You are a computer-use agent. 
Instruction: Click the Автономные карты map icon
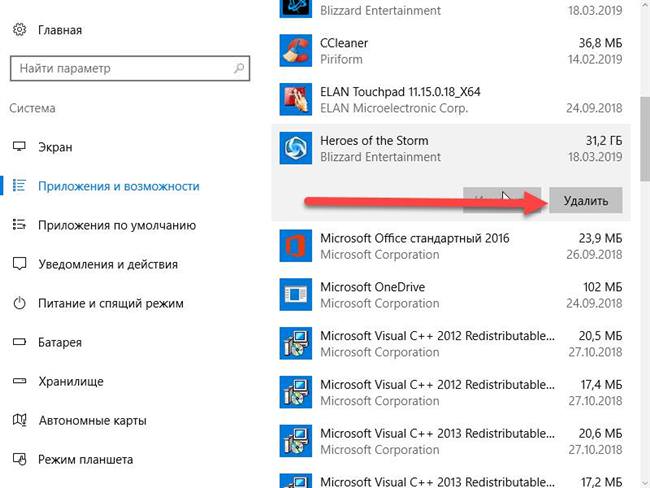coord(19,420)
